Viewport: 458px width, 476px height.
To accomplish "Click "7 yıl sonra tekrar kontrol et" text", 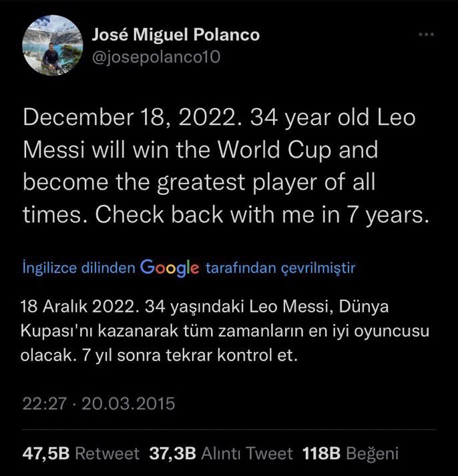I will (x=194, y=355).
